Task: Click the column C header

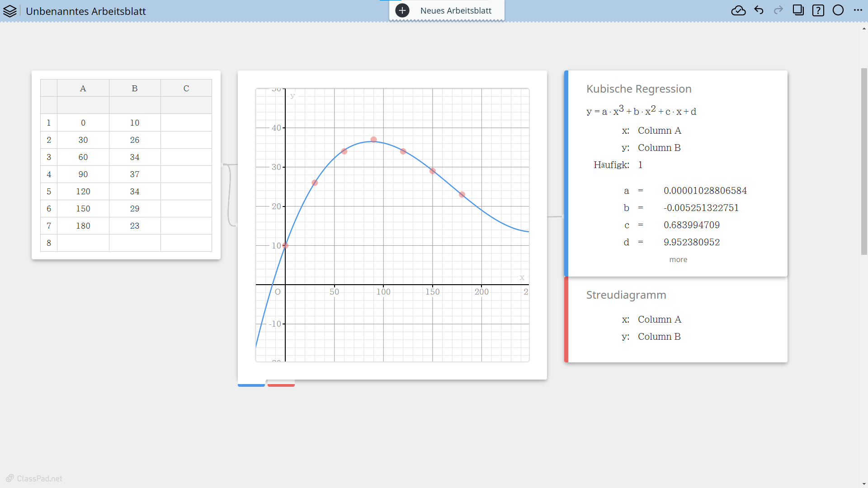Action: (x=186, y=89)
